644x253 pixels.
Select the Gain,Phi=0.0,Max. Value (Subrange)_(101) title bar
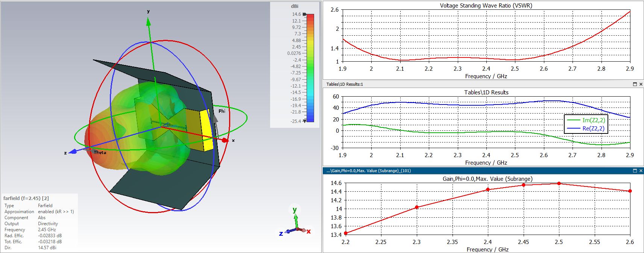483,171
